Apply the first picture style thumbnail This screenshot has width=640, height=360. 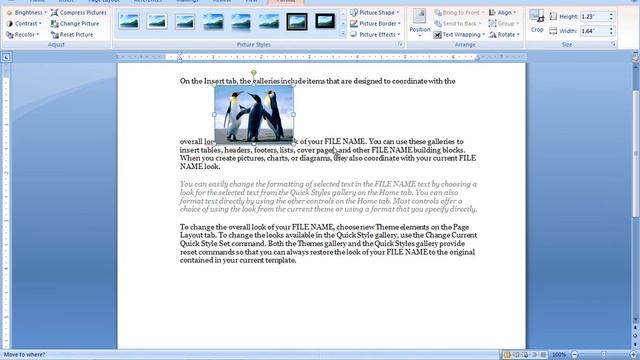(129, 21)
